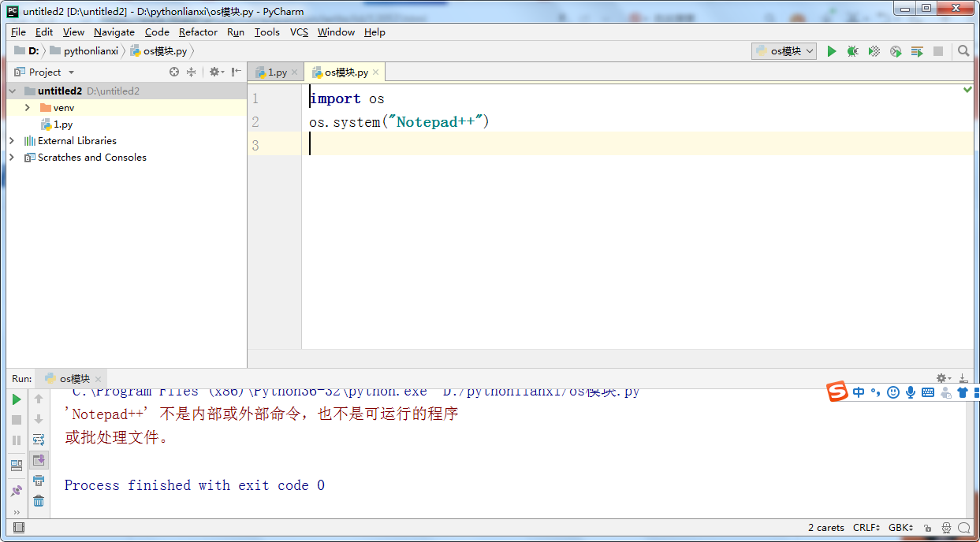This screenshot has width=980, height=542.
Task: Select 1.py in the project tree
Action: pyautogui.click(x=63, y=124)
